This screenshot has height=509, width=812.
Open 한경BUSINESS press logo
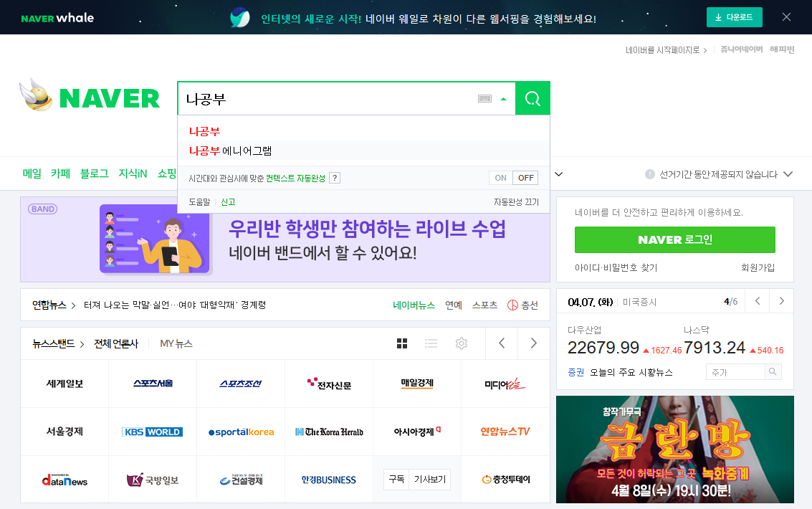point(329,480)
